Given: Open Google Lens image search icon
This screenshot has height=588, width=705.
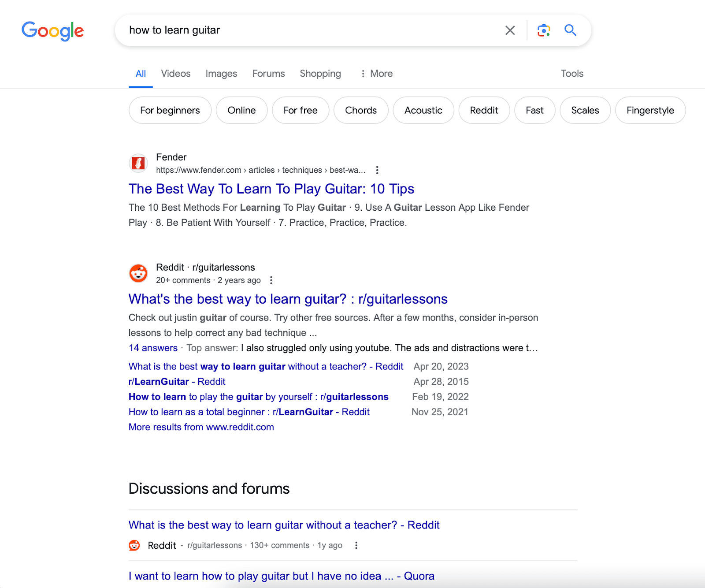Looking at the screenshot, I should pos(544,30).
